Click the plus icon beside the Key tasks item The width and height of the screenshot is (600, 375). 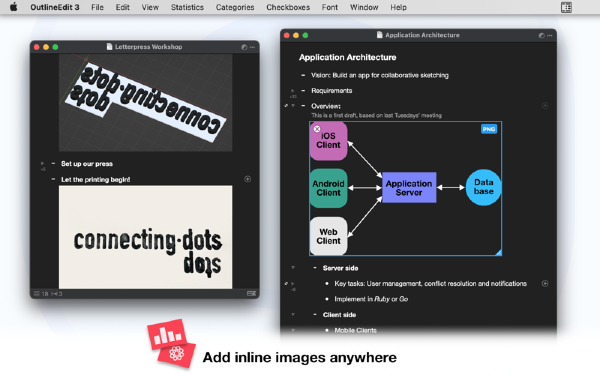(x=545, y=284)
